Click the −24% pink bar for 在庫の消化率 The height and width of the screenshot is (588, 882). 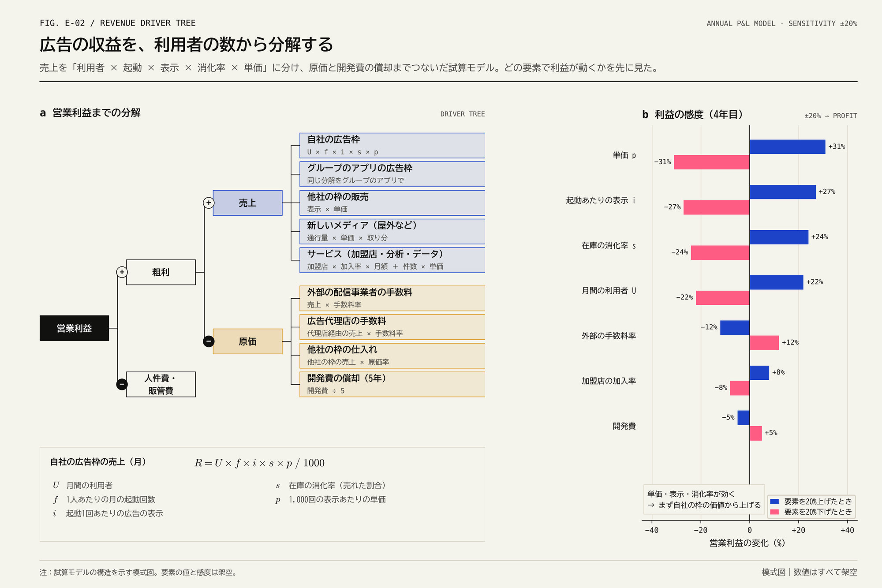point(720,253)
